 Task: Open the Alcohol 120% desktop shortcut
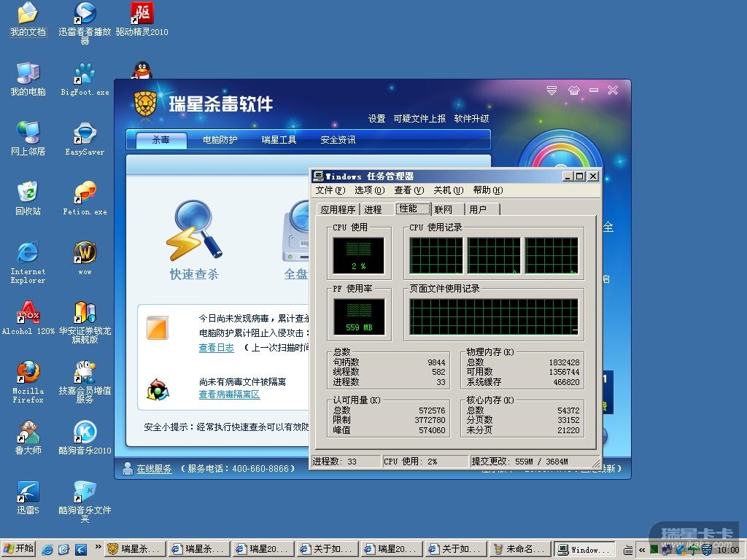(28, 318)
